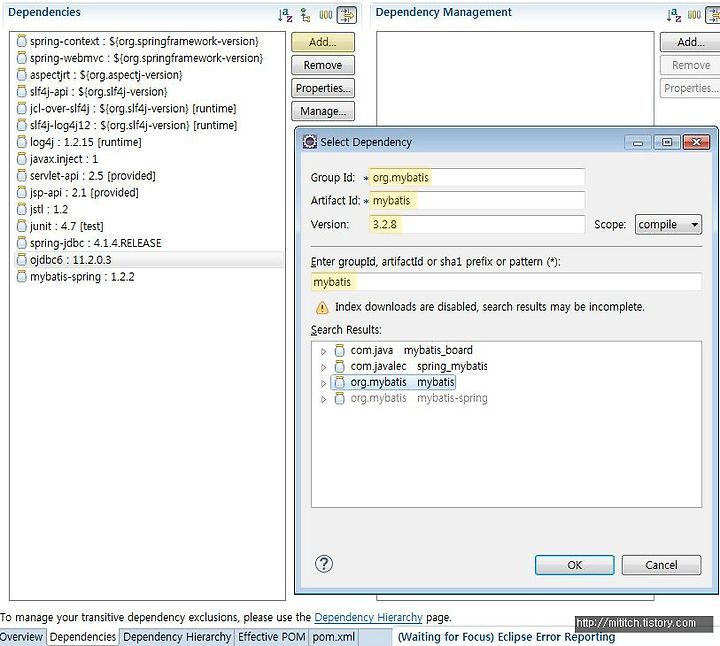Sort Dependencies list alphabetically
The height and width of the screenshot is (646, 720).
tap(285, 15)
